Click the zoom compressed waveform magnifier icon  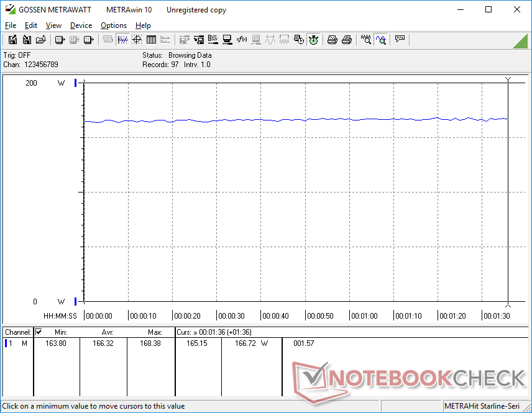coord(365,40)
